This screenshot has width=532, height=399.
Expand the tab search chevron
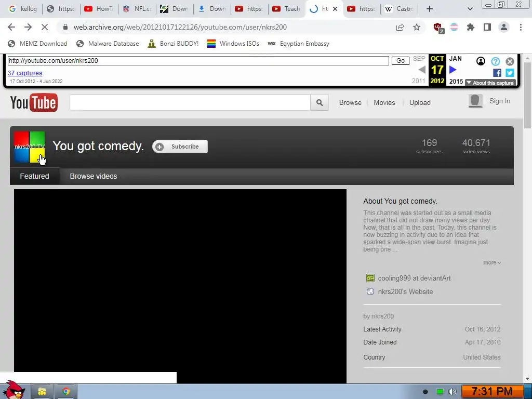470,9
